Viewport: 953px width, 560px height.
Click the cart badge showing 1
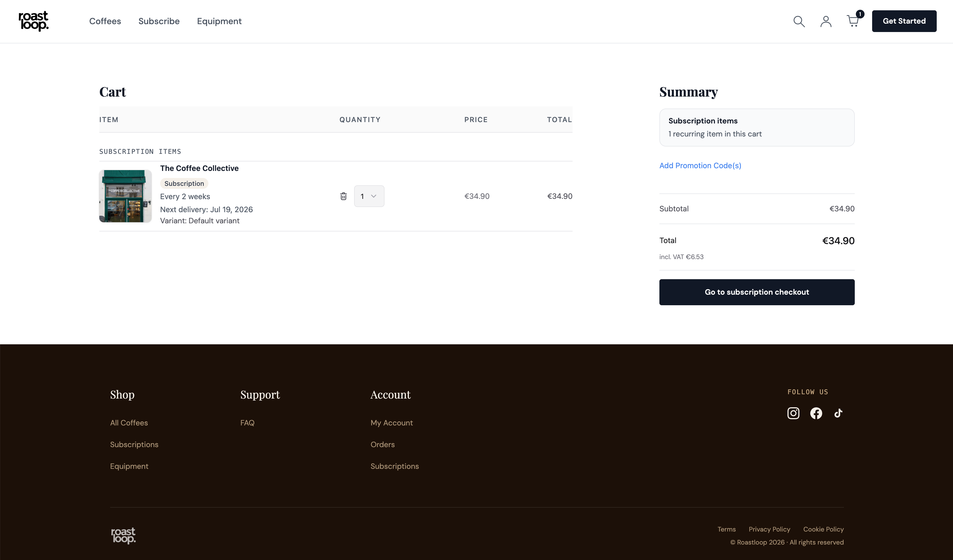click(860, 14)
